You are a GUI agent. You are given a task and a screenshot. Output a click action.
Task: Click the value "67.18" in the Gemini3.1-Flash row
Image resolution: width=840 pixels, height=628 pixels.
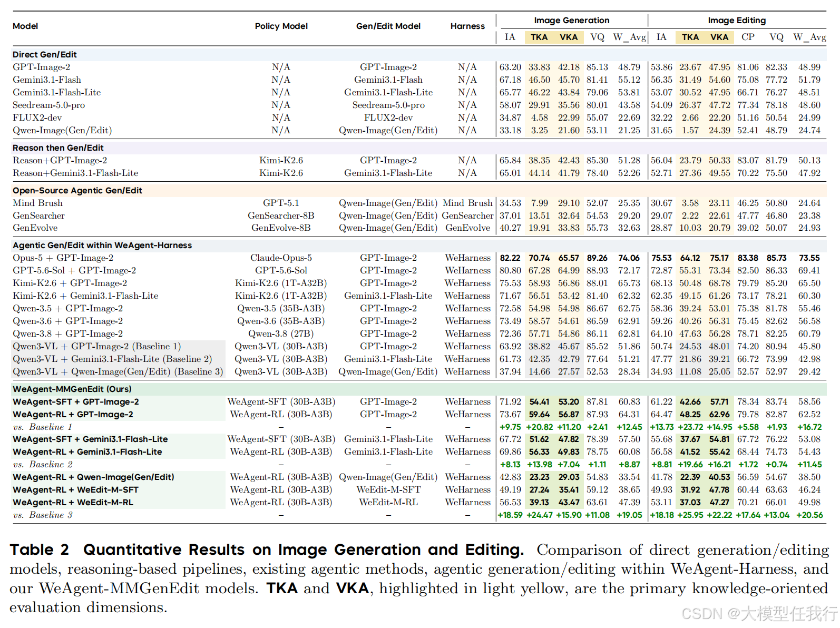(x=510, y=80)
